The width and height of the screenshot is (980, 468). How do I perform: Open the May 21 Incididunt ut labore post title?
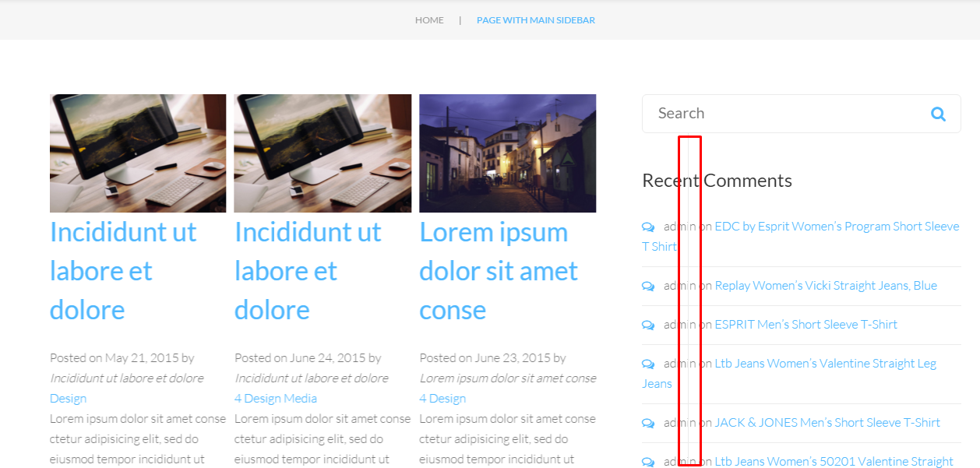tap(123, 271)
